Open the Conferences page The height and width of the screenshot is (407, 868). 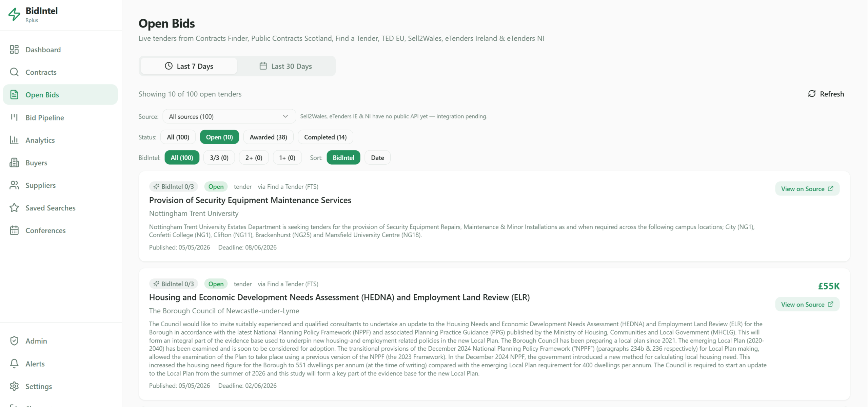pos(60,230)
